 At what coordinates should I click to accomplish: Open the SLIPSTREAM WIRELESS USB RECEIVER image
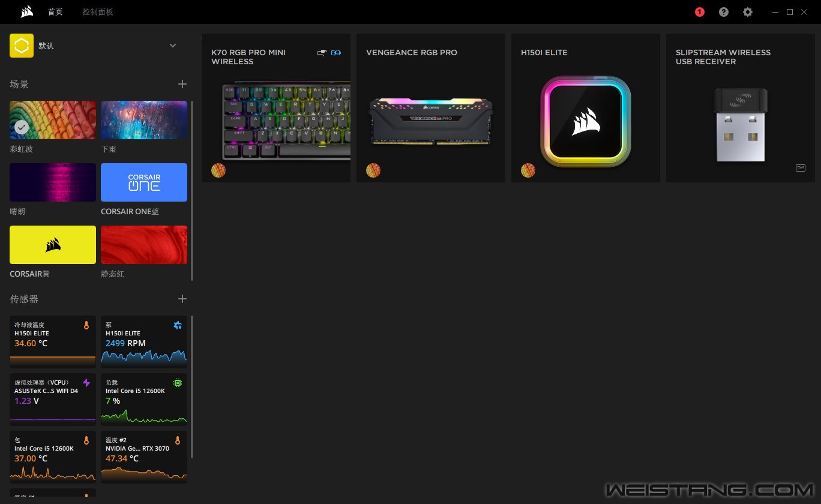point(741,125)
